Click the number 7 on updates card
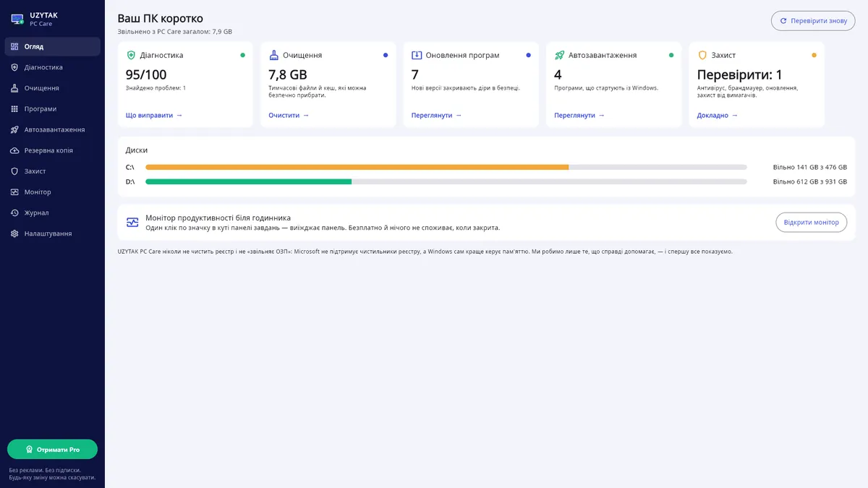 click(x=415, y=74)
